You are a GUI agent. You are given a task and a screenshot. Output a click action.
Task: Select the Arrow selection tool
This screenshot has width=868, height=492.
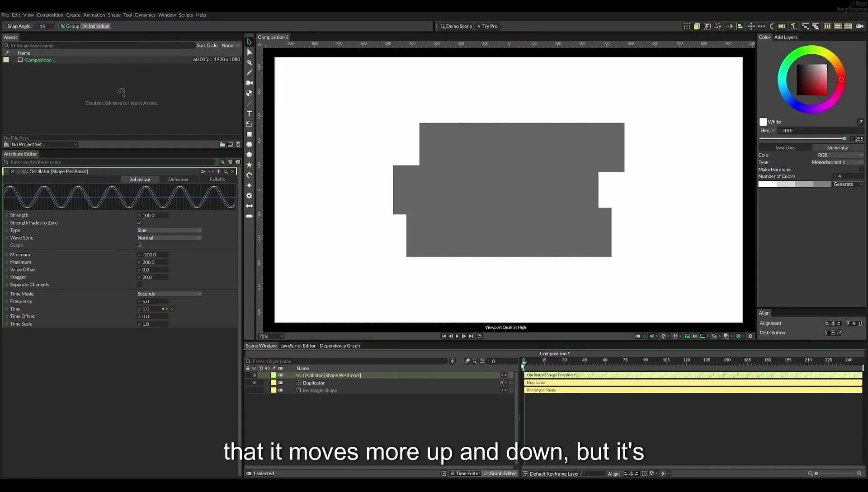249,42
